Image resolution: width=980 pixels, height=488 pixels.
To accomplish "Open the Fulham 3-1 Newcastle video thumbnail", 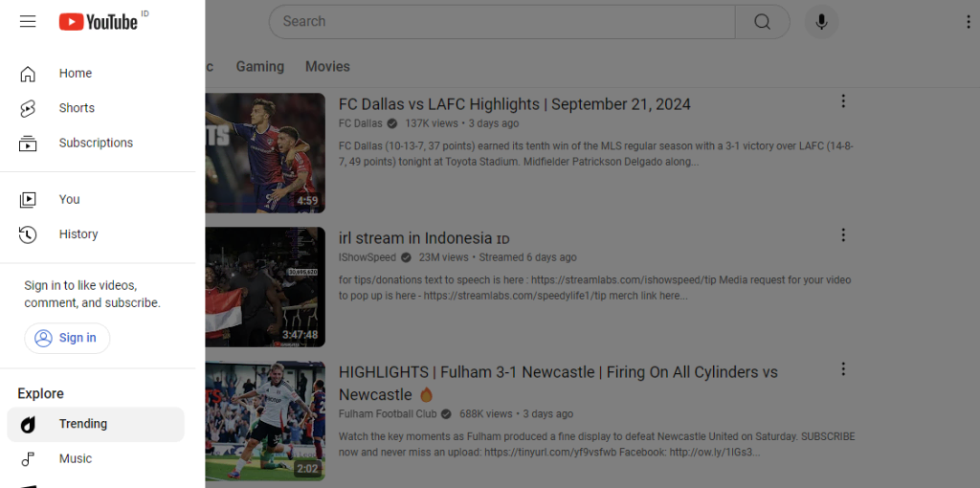I will (x=265, y=421).
